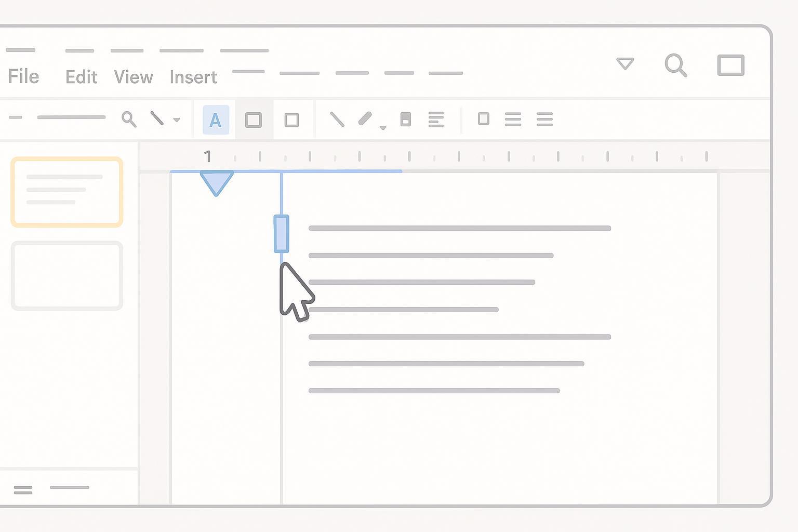Click the toolbar magnifier icon
The image size is (798, 532).
pos(129,119)
